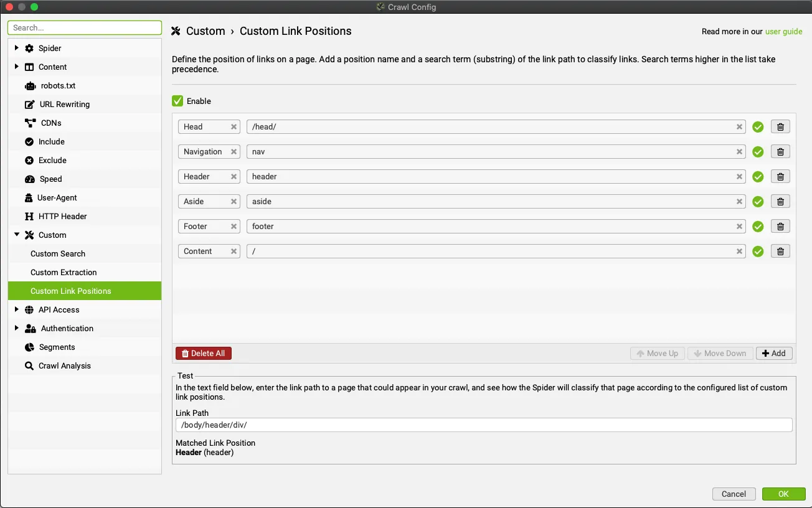Click the Crawl Analysis magnifier icon
Image resolution: width=812 pixels, height=508 pixels.
coord(29,366)
